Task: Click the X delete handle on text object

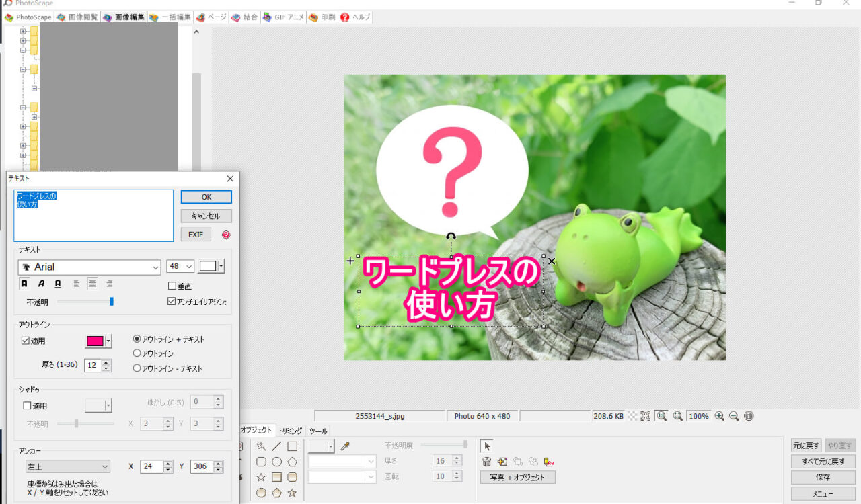Action: pyautogui.click(x=552, y=261)
